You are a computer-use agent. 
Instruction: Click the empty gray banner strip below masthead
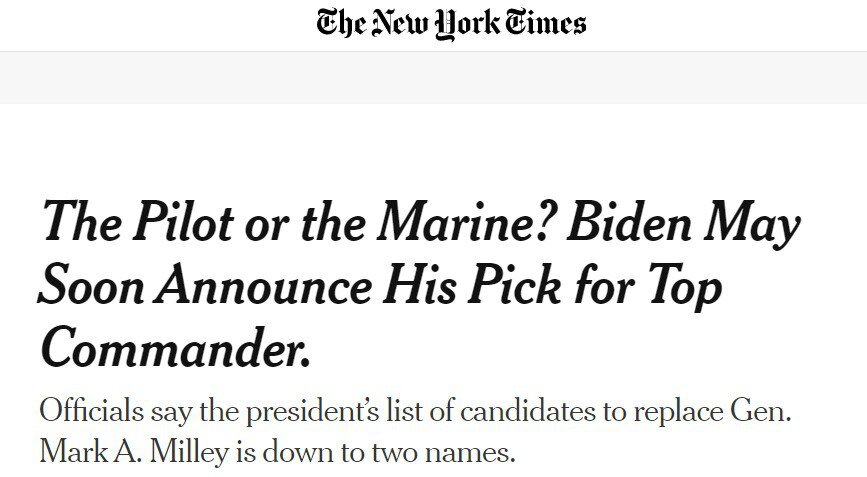[434, 77]
